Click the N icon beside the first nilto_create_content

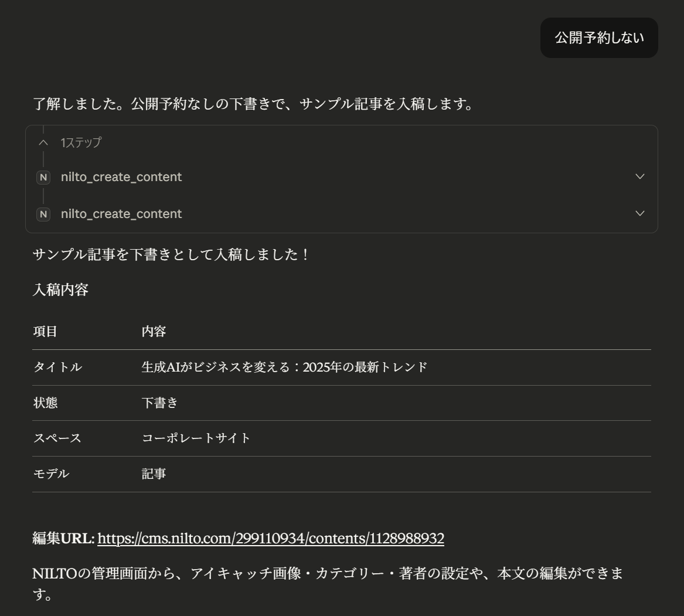[43, 176]
